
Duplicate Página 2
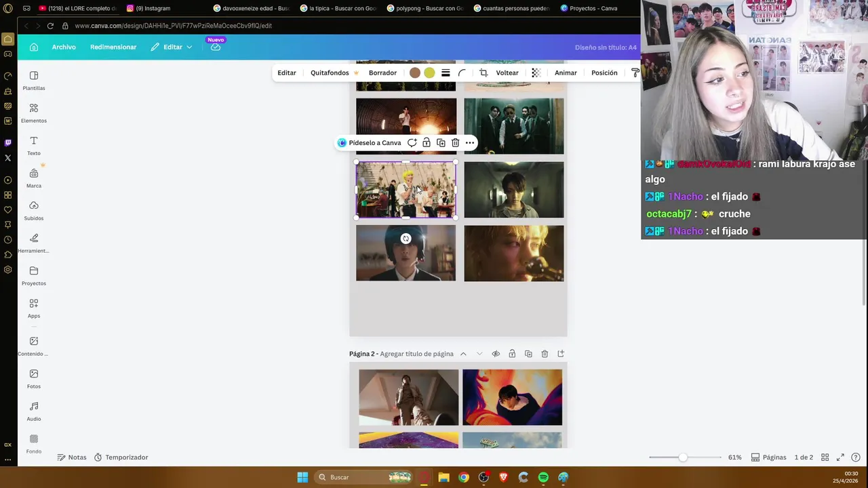click(x=528, y=354)
